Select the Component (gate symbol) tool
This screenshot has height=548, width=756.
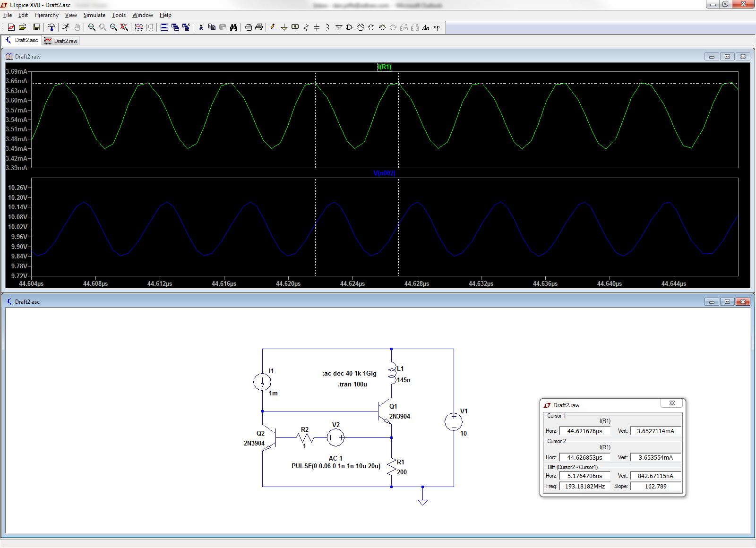[350, 27]
